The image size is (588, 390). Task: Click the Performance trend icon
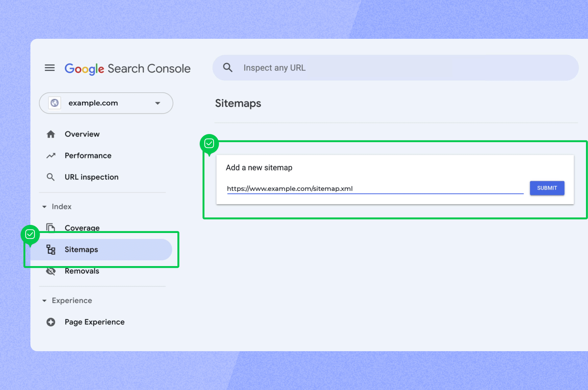coord(51,156)
